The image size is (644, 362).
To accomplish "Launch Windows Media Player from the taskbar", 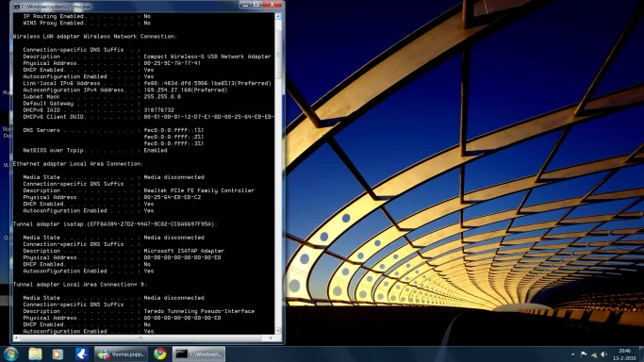I will click(58, 354).
